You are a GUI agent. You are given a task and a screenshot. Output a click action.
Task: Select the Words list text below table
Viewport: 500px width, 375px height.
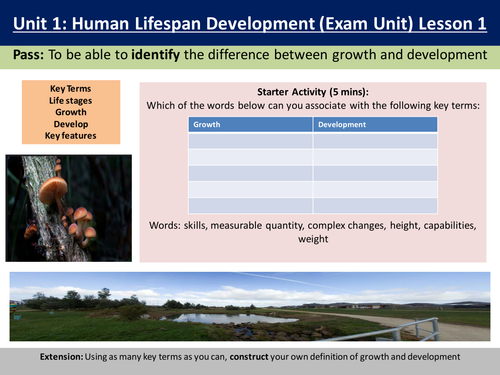pos(313,232)
